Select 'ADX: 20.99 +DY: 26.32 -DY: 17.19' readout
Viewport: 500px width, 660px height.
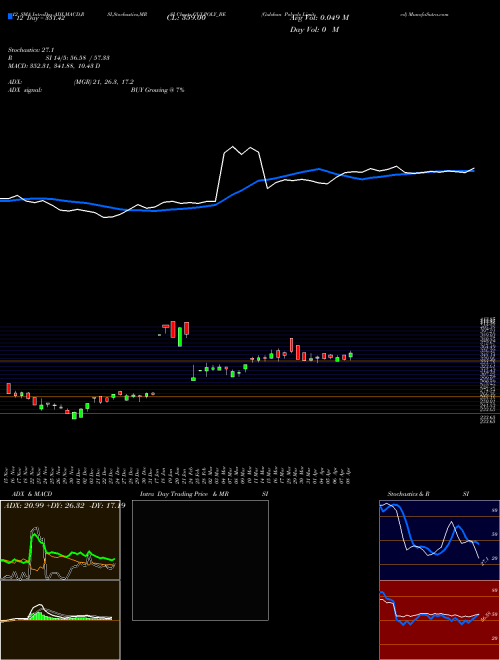(x=64, y=506)
